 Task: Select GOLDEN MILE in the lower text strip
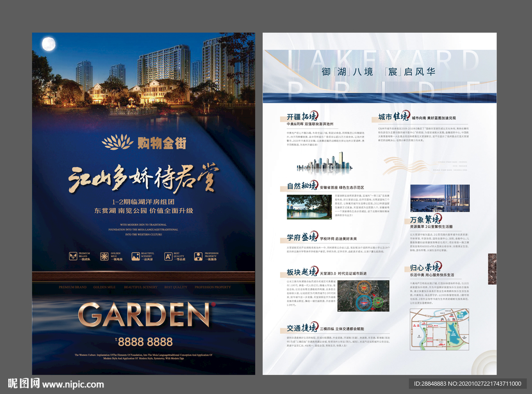(104, 287)
